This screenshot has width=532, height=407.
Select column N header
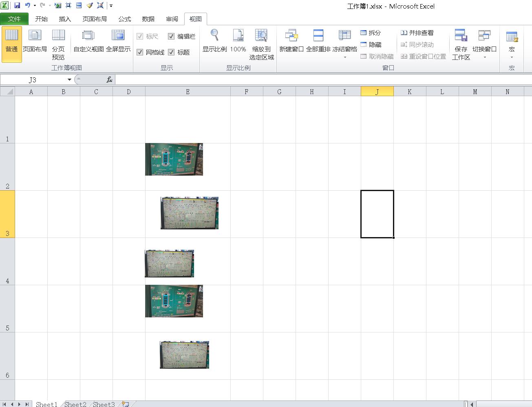pyautogui.click(x=508, y=92)
